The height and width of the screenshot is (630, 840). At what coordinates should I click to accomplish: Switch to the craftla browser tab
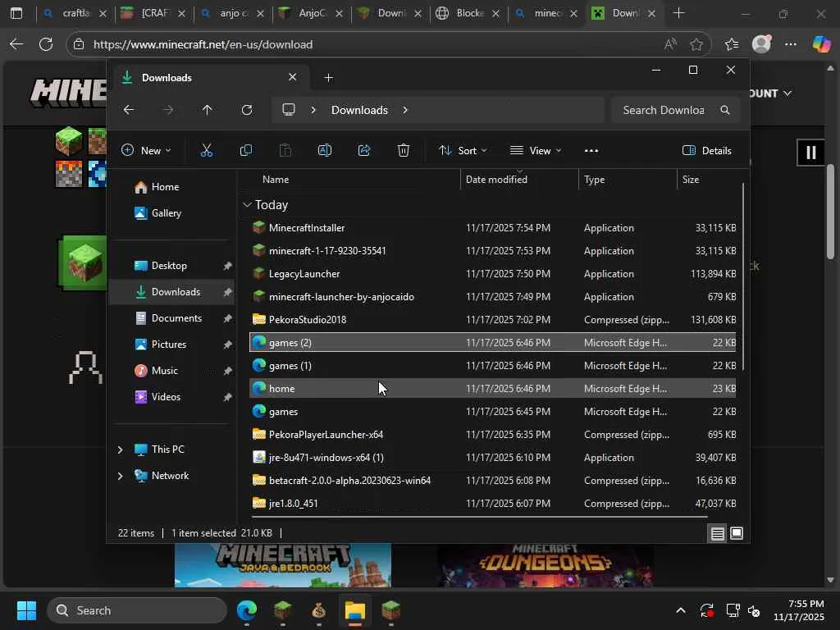tap(75, 13)
